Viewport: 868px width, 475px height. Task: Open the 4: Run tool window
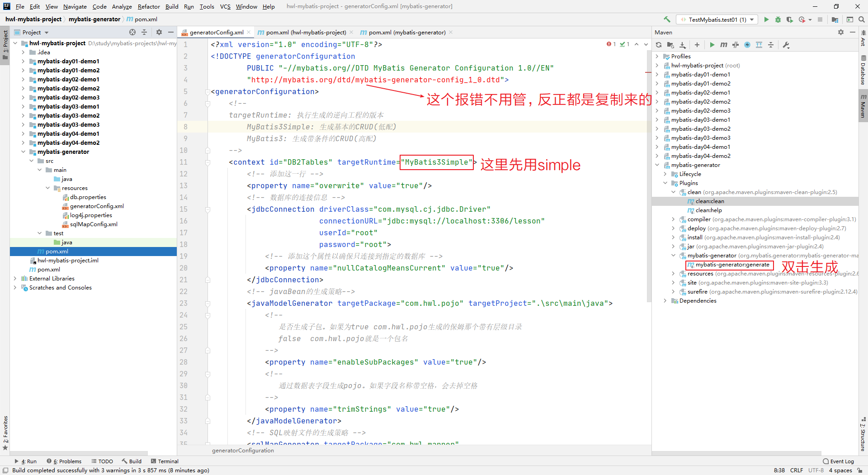(26, 461)
